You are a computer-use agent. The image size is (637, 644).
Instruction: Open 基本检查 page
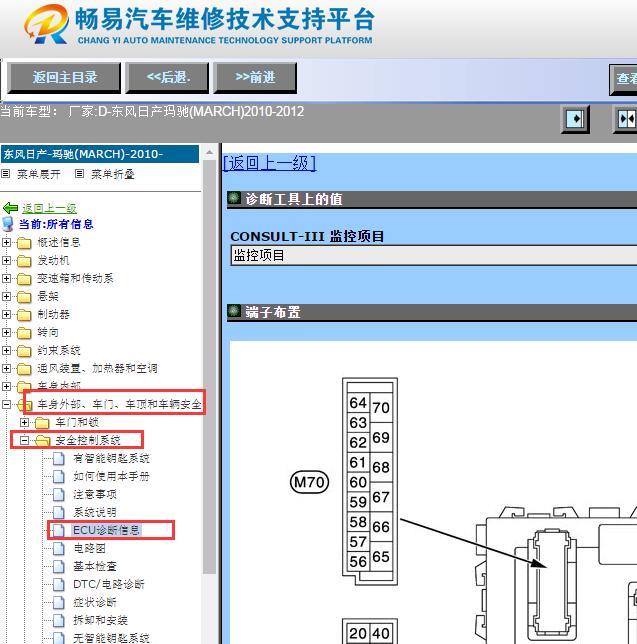tap(95, 566)
